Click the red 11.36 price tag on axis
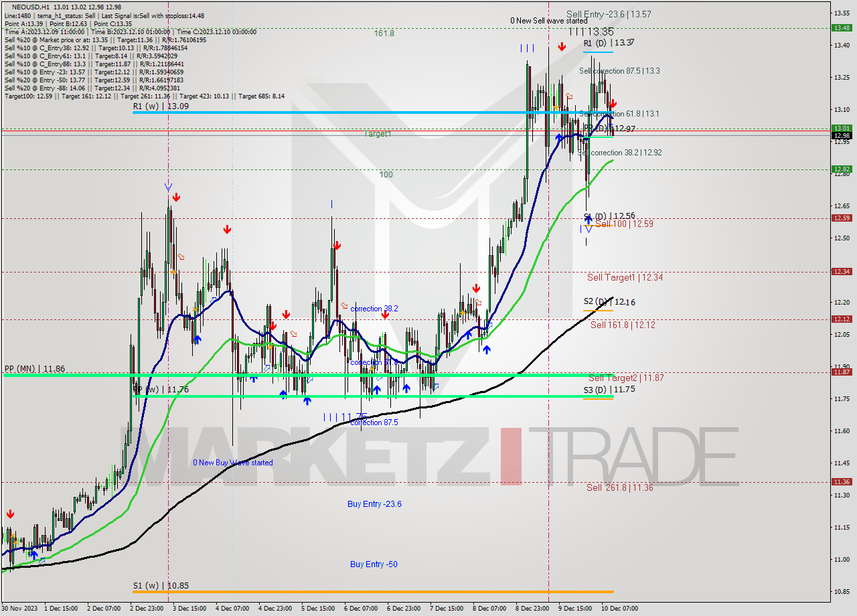This screenshot has height=616, width=857. [x=842, y=481]
